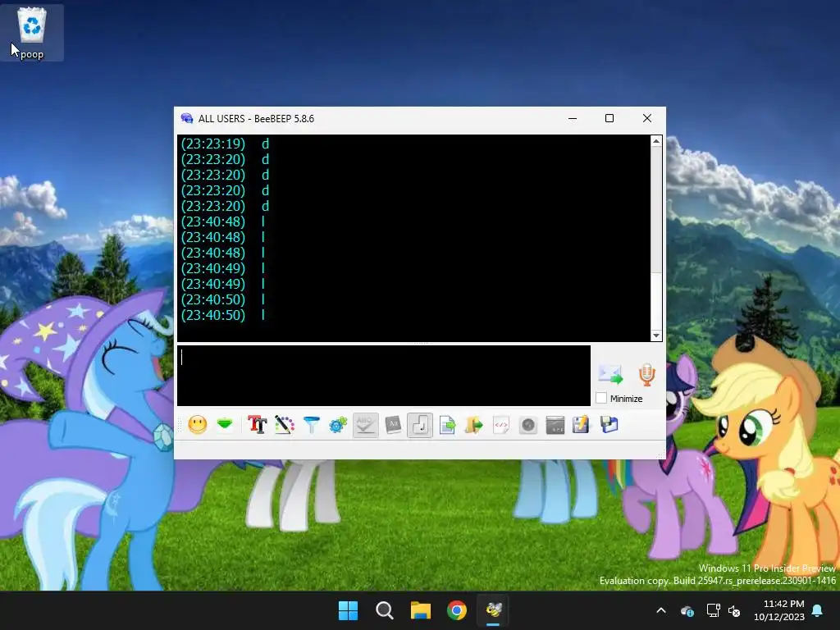Open the chat font selector (TT icon)
840x630 pixels.
coord(257,426)
